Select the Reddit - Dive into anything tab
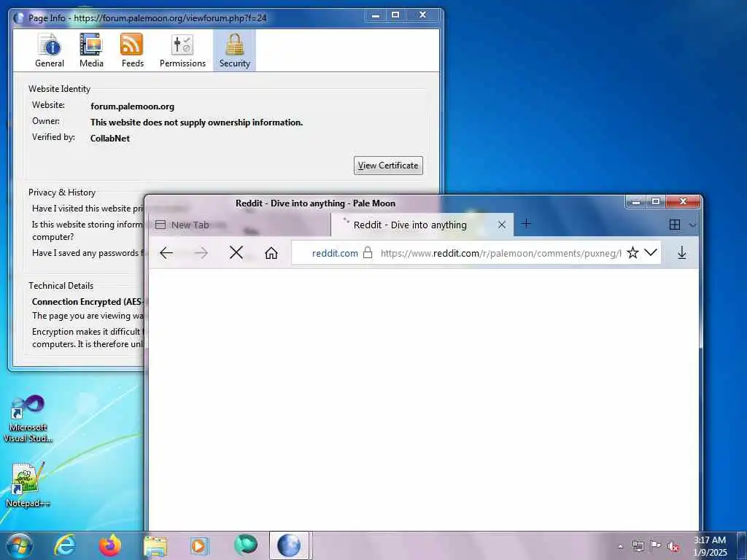Image resolution: width=747 pixels, height=560 pixels. [x=422, y=225]
